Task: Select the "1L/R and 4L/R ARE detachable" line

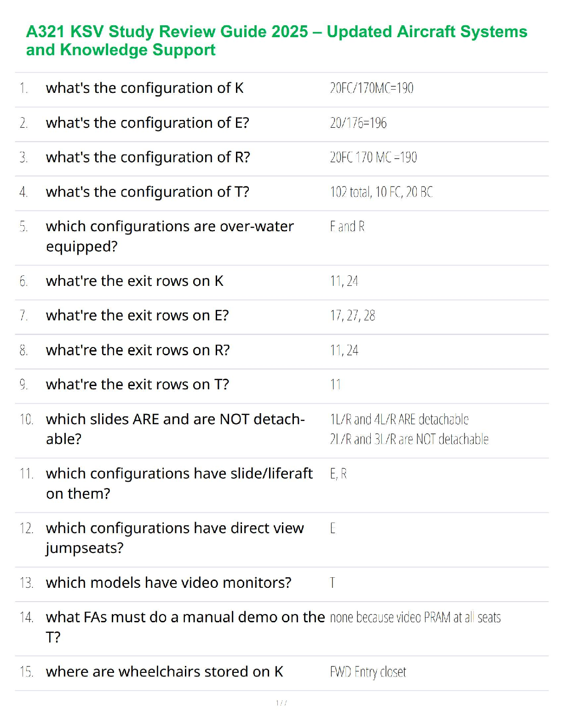Action: click(399, 419)
